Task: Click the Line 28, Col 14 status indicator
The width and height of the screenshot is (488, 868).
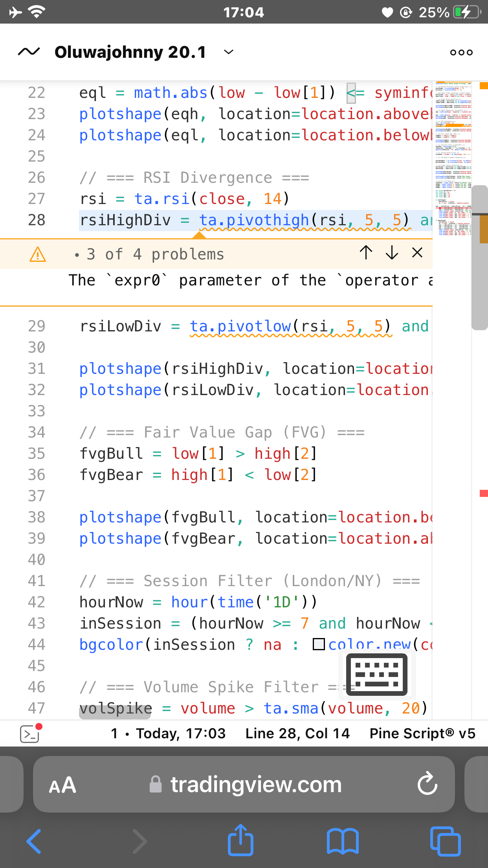Action: (x=297, y=734)
